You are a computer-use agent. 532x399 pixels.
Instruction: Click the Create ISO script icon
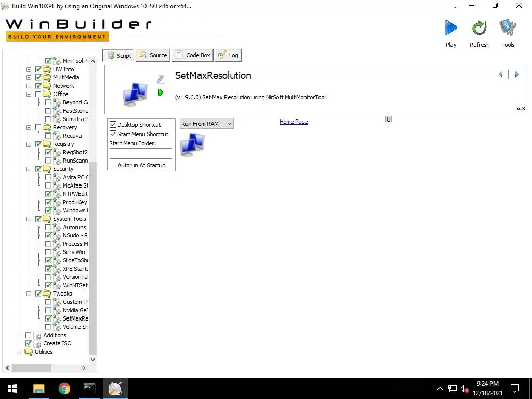tap(37, 343)
